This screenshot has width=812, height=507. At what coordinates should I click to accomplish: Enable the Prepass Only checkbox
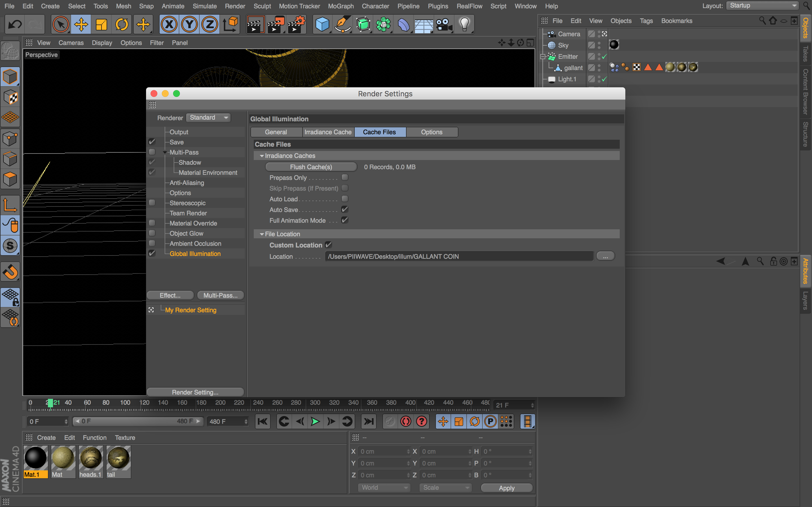(x=345, y=177)
